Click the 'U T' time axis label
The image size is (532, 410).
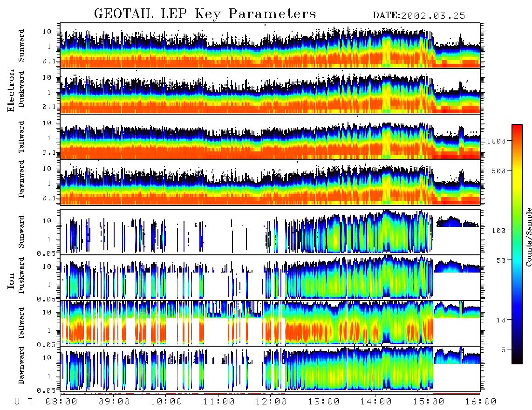[24, 402]
